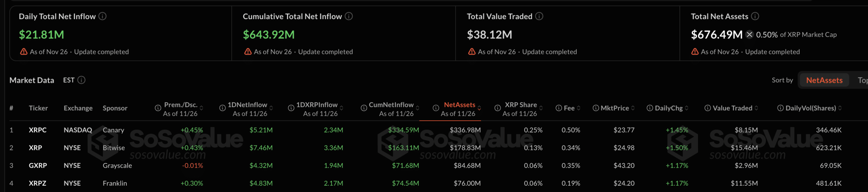
Task: Click info icon beside Daily Total Net Inflow
Action: [103, 16]
